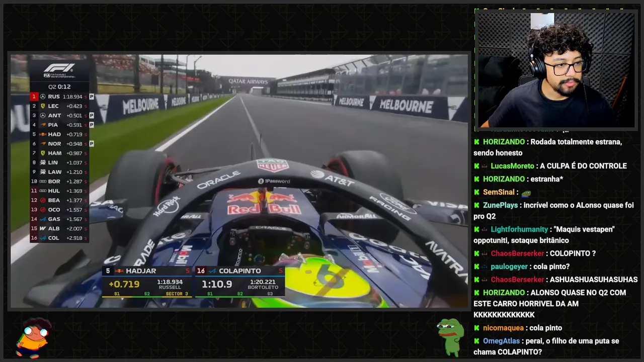Click the Ferrari logo beside HAM
644x362 pixels.
(43, 153)
